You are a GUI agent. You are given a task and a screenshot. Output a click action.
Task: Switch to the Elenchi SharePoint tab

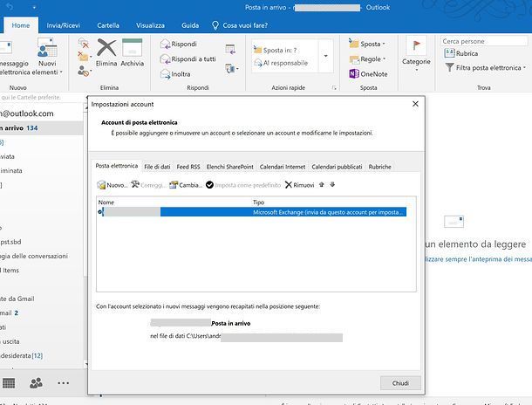(x=229, y=167)
